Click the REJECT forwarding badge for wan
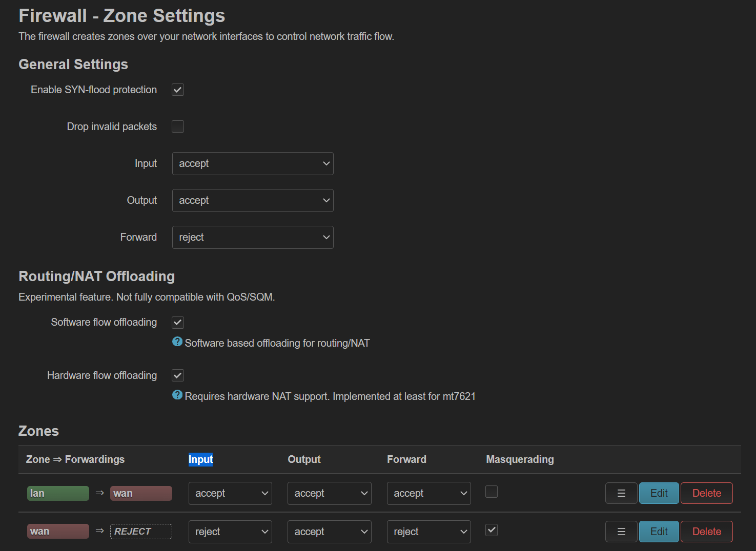Screen dimensions: 756x551 pos(141,532)
